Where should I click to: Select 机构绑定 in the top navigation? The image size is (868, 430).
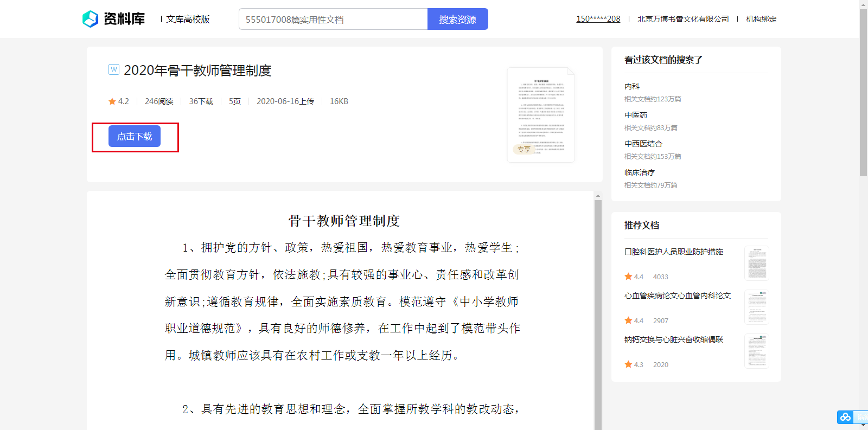[x=761, y=19]
